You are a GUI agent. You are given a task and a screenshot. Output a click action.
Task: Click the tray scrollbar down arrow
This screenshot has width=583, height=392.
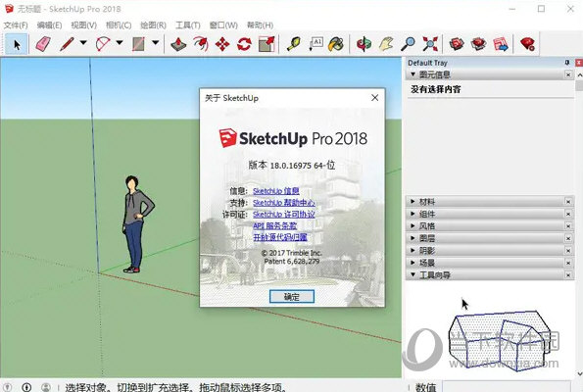(579, 373)
